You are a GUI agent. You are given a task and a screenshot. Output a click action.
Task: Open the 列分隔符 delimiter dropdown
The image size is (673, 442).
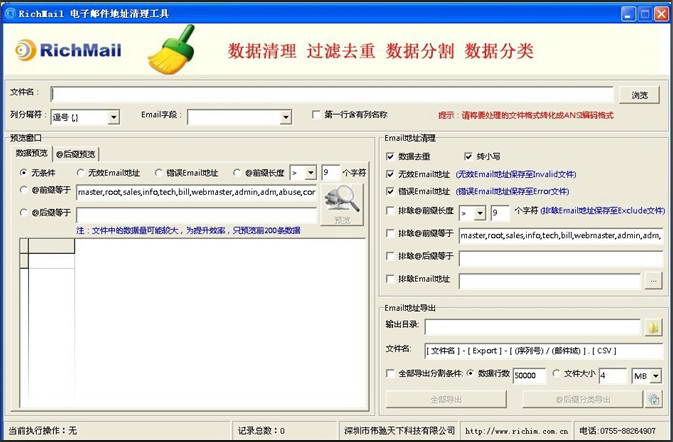coord(114,117)
